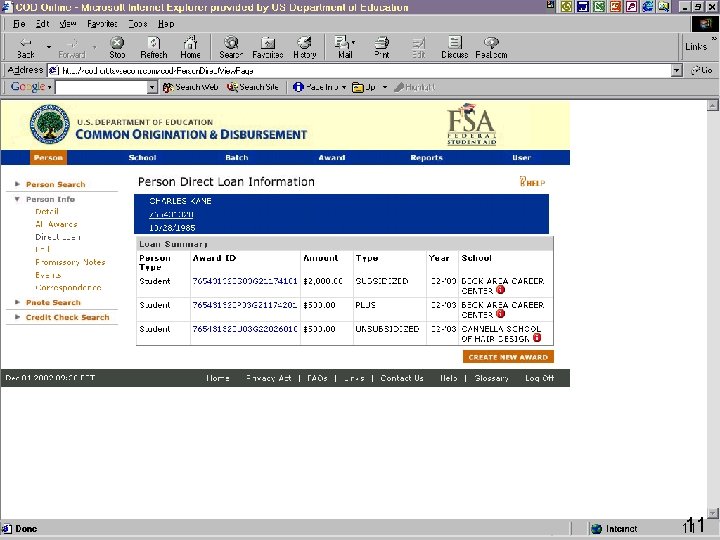This screenshot has height=540, width=720.
Task: Click the Go button next to address bar
Action: tap(702, 70)
